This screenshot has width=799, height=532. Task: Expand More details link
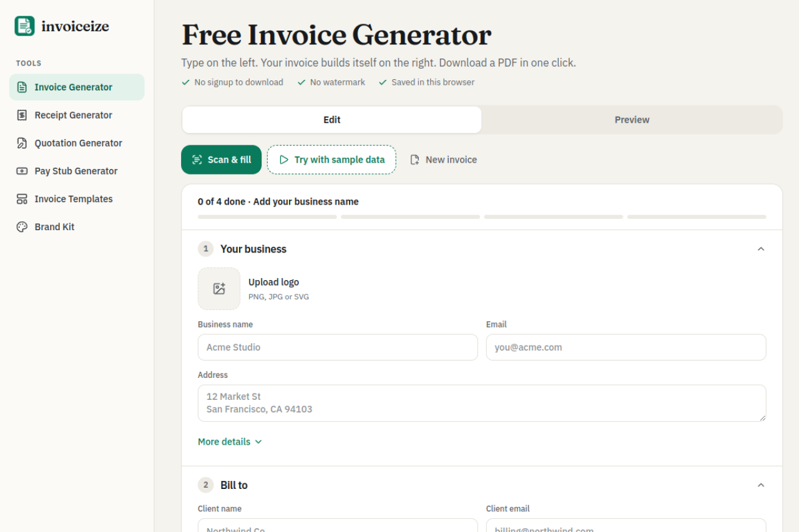click(x=230, y=442)
